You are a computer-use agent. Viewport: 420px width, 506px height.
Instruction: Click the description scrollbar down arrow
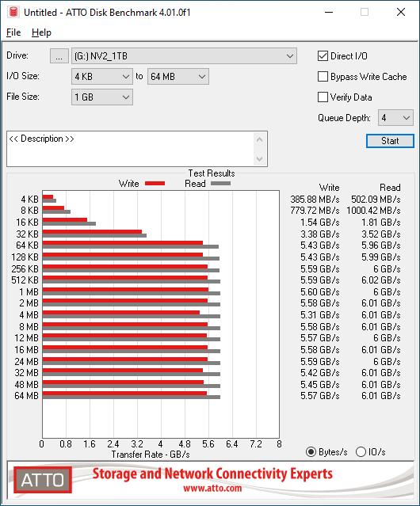pos(260,158)
